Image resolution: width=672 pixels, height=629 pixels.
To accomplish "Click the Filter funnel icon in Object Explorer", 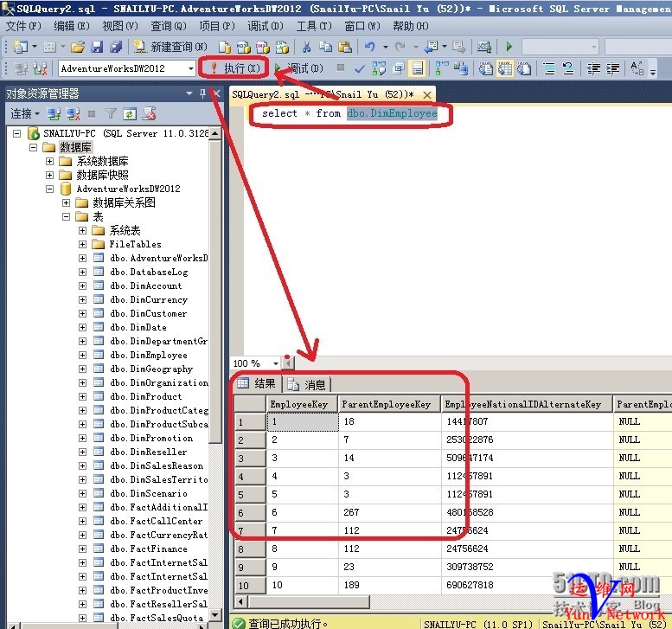I will [111, 113].
